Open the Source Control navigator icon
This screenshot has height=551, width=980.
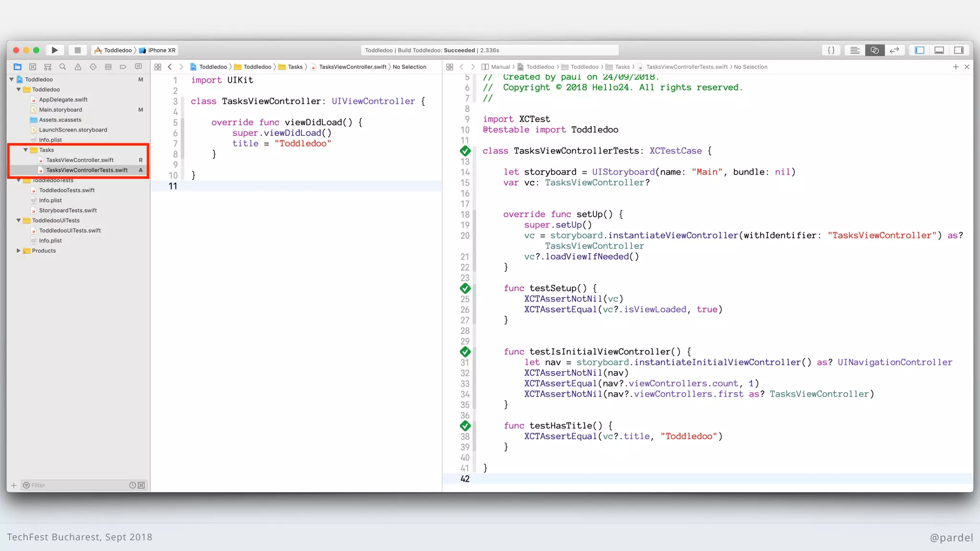pos(33,67)
